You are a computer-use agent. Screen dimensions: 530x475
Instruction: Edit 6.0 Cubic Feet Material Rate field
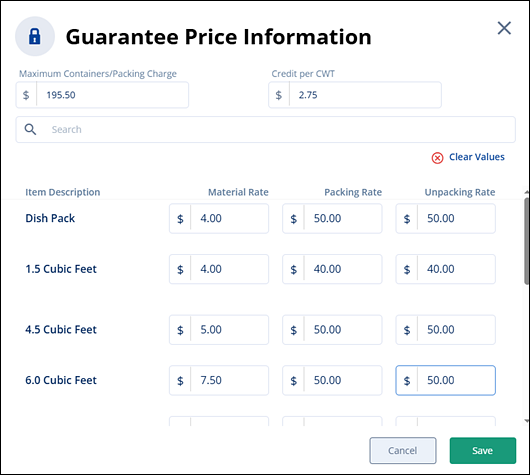(219, 380)
